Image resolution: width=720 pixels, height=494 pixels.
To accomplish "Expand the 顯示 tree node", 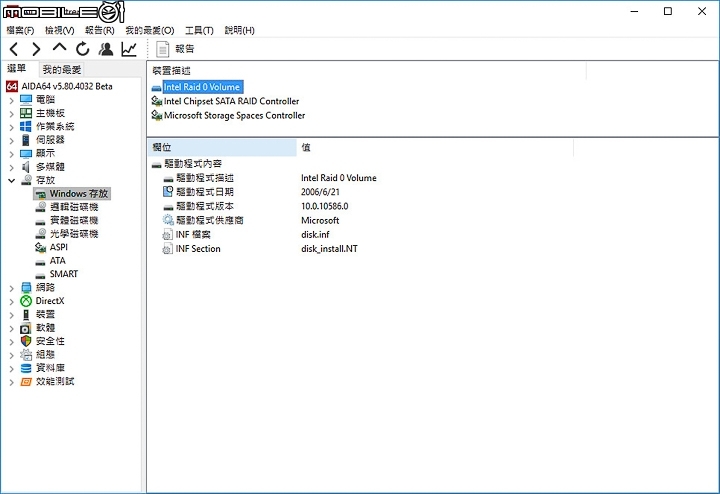I will (11, 154).
